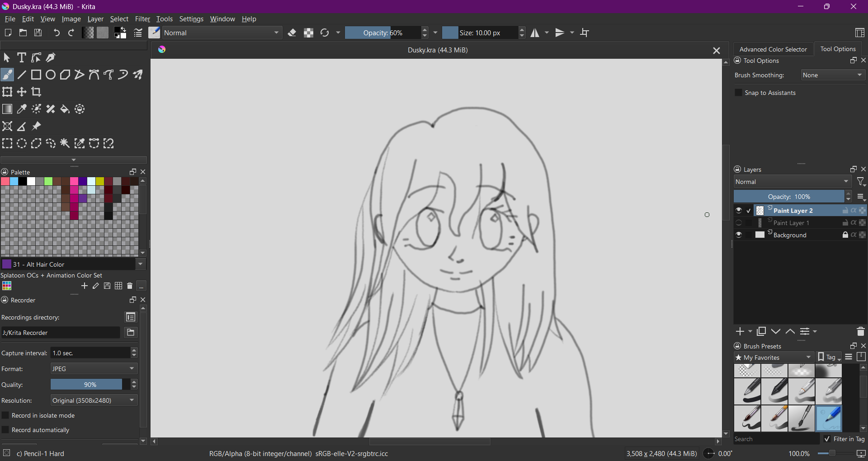Open palette color name dropdown

[141, 264]
